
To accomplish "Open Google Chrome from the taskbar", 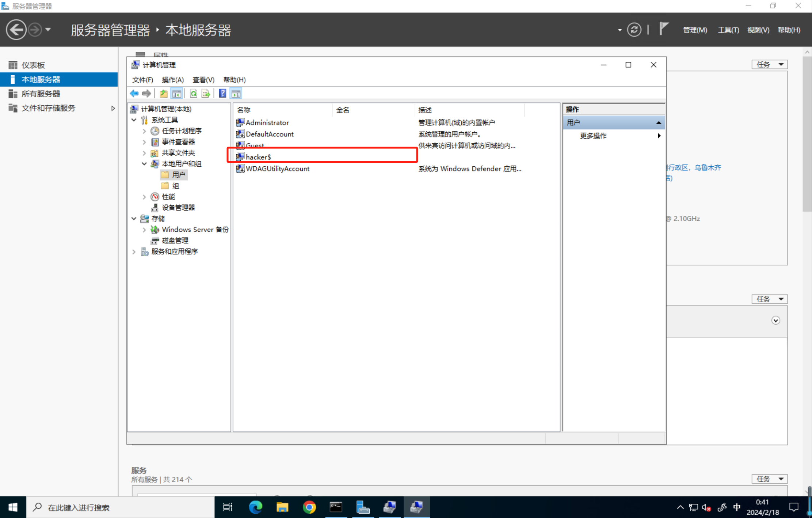I will (x=309, y=507).
